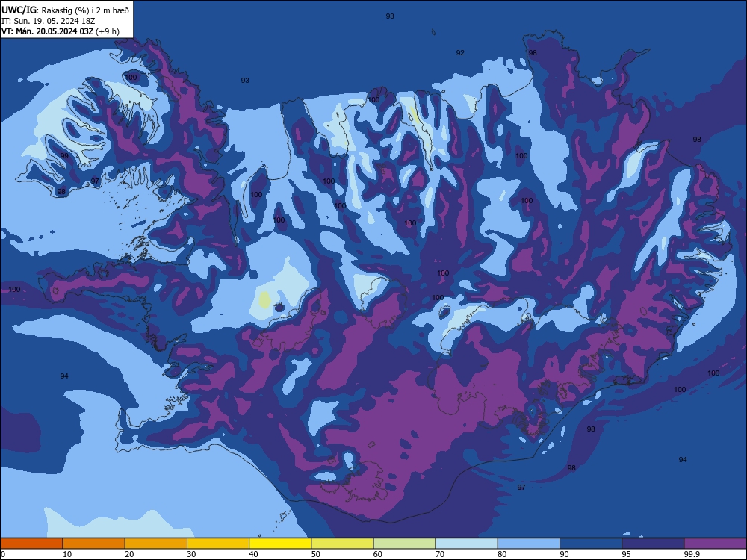This screenshot has height=560, width=747.
Task: Click the golden 30–40 legend swatch
Action: (x=218, y=544)
